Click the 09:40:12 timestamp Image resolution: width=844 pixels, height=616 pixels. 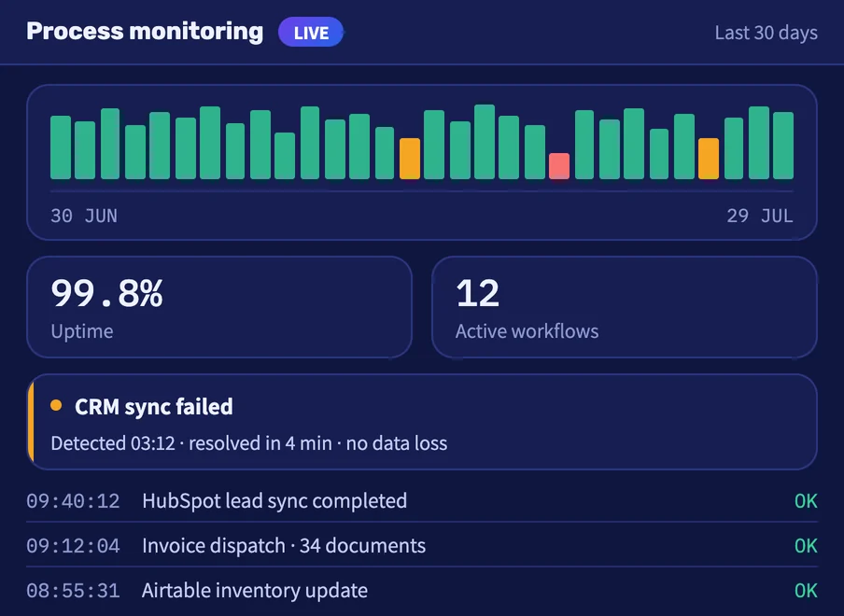click(73, 501)
